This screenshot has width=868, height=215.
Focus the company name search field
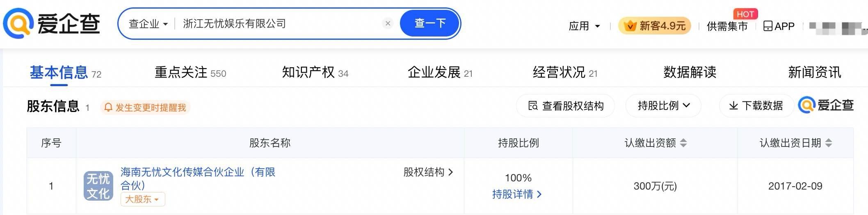(x=279, y=24)
